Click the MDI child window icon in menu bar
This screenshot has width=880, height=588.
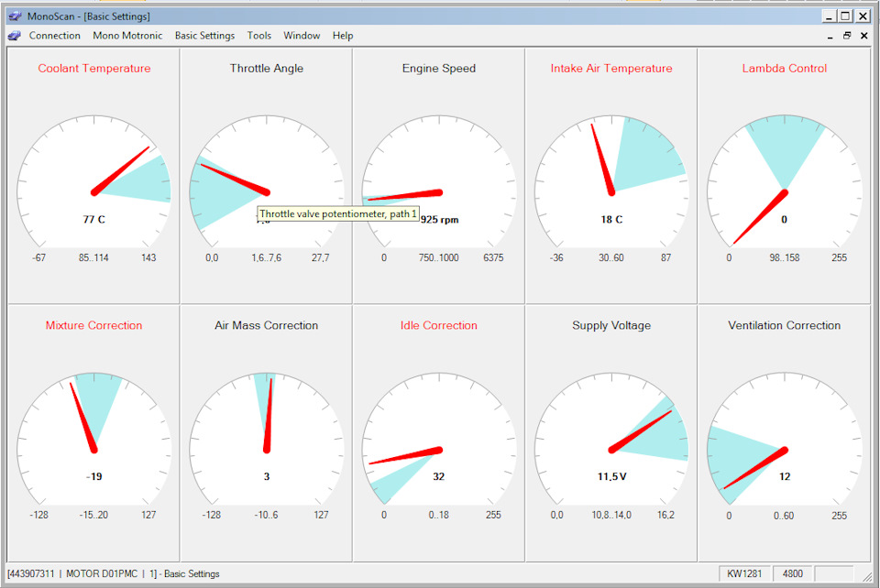coord(14,36)
